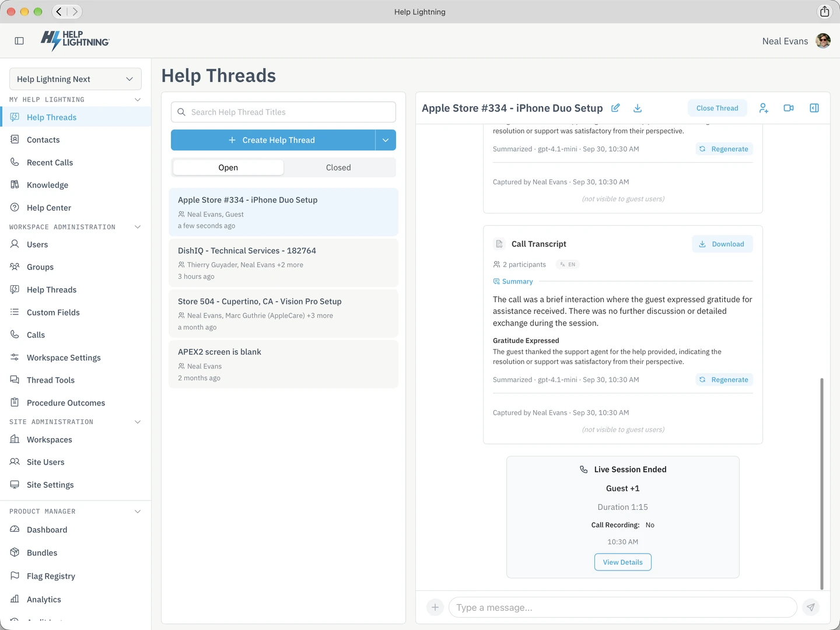Select the APEX2 screen is blank thread
Viewport: 840px width, 630px height.
tap(283, 365)
